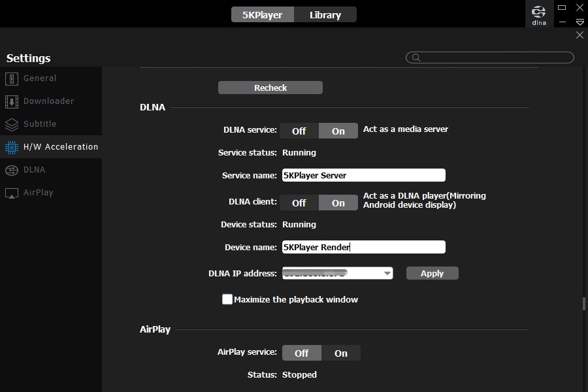Image resolution: width=588 pixels, height=392 pixels.
Task: Click the Subtitle layers icon in sidebar
Action: [x=11, y=124]
